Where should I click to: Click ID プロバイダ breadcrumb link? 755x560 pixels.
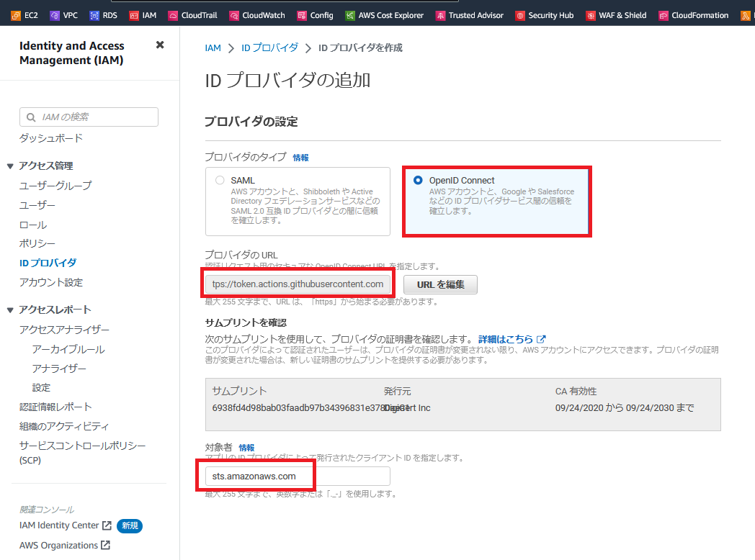tap(269, 48)
